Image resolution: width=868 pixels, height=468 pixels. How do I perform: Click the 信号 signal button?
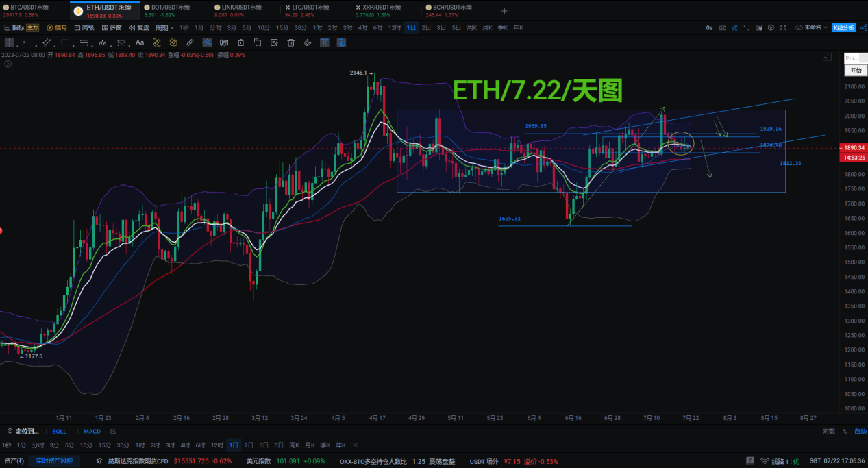56,27
